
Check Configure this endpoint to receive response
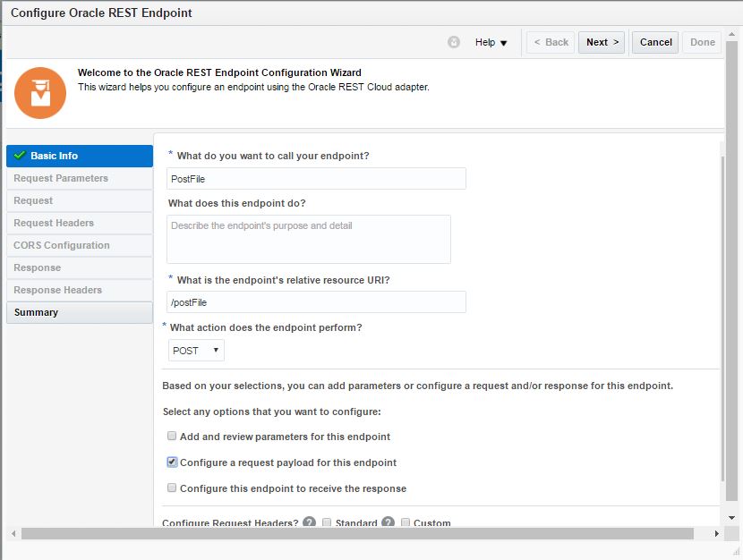[172, 488]
